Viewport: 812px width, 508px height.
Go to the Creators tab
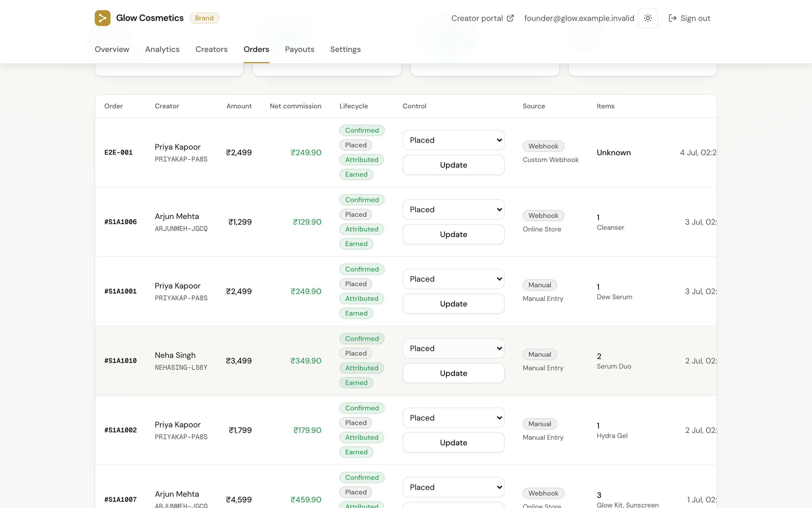click(211, 49)
